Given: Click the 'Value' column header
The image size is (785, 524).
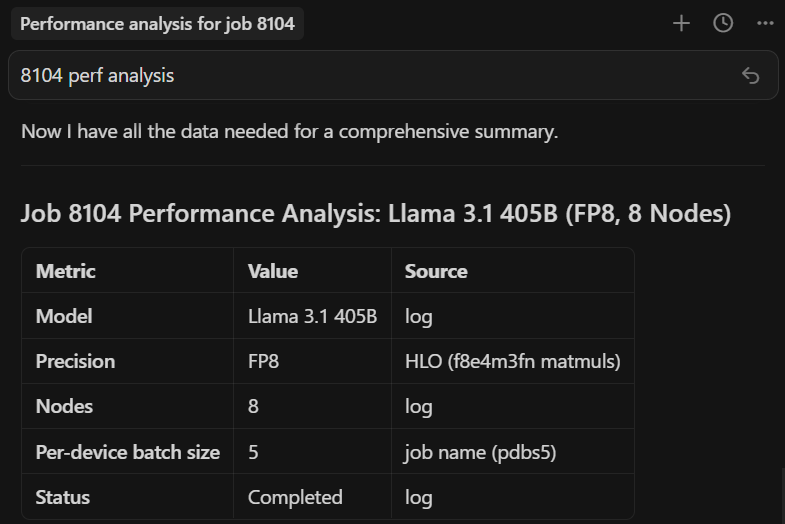Looking at the screenshot, I should pos(273,271).
